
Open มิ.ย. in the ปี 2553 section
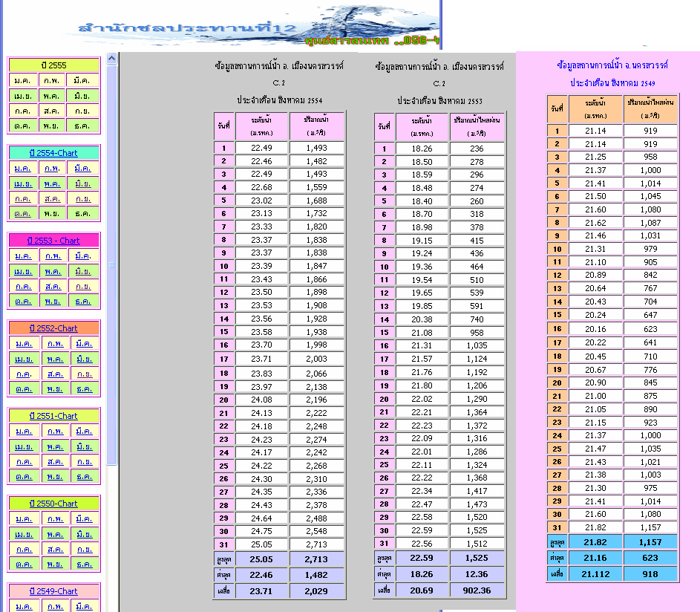(83, 271)
